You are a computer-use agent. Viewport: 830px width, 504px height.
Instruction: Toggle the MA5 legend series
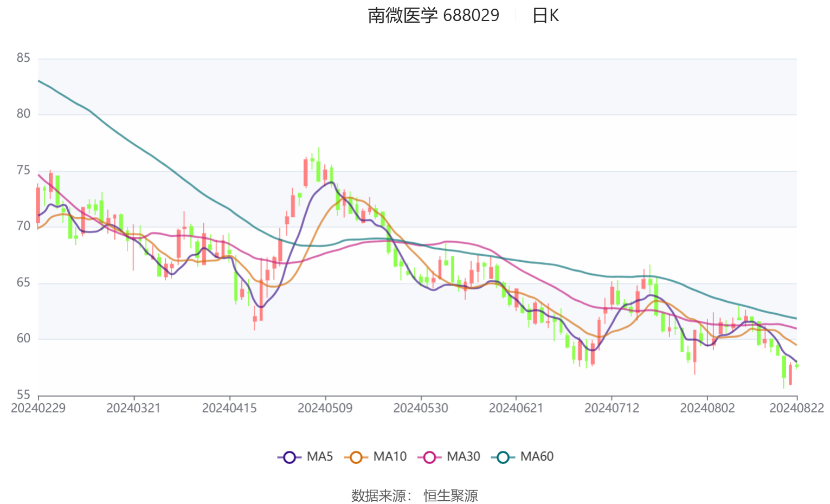[x=305, y=457]
